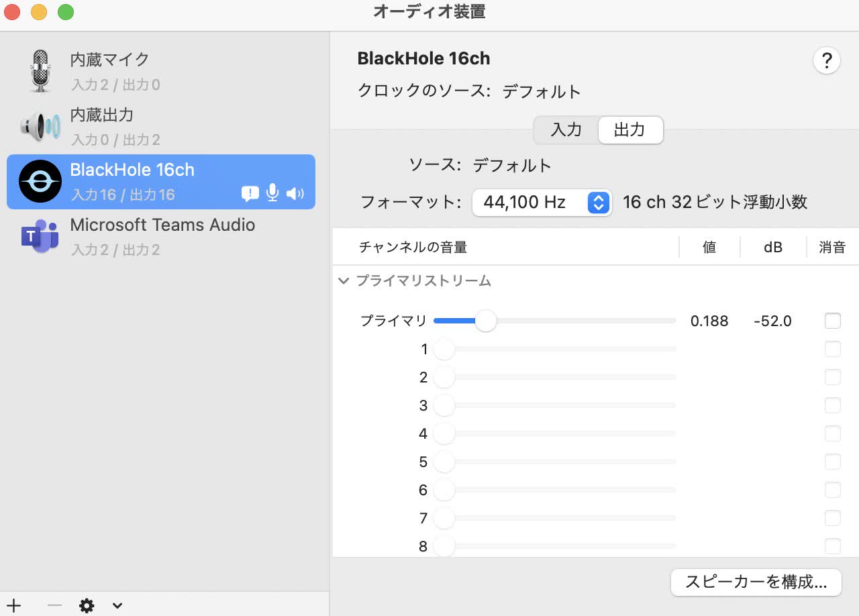Open the gear actions menu

[x=87, y=606]
